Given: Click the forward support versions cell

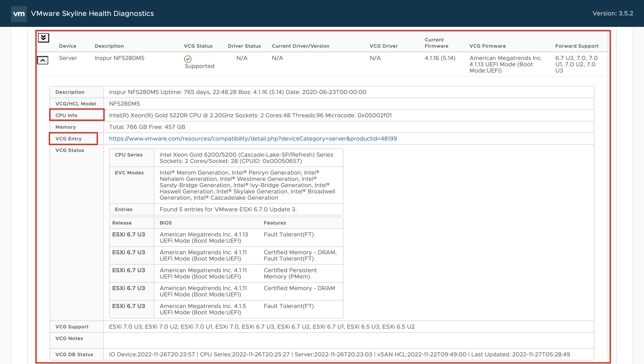Looking at the screenshot, I should click(x=576, y=64).
